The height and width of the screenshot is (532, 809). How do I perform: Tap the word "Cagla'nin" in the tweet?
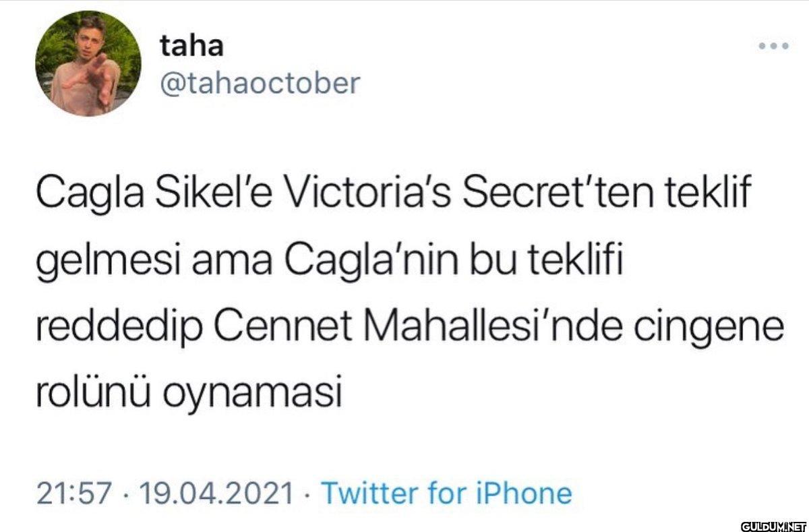click(x=353, y=260)
